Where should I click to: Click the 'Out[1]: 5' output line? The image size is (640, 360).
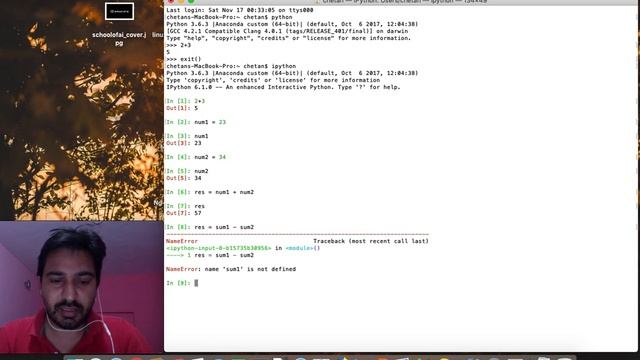pyautogui.click(x=182, y=108)
